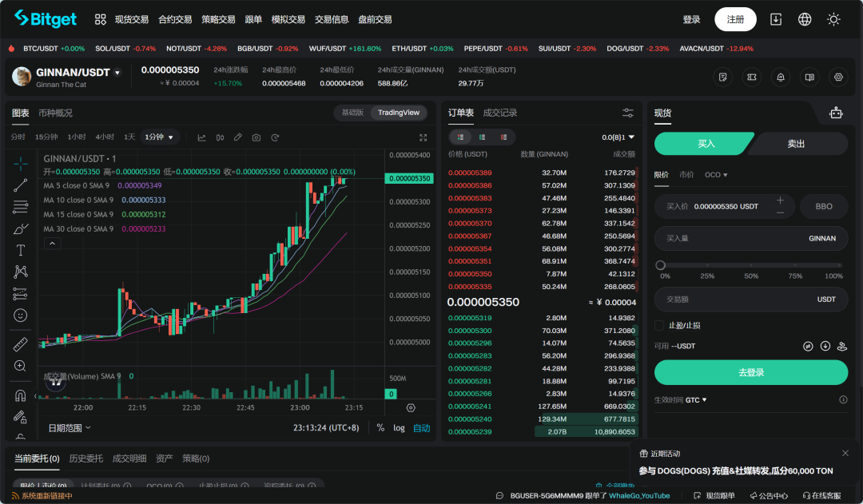Collapse the chart indicator legend
The height and width of the screenshot is (504, 863).
[x=52, y=243]
